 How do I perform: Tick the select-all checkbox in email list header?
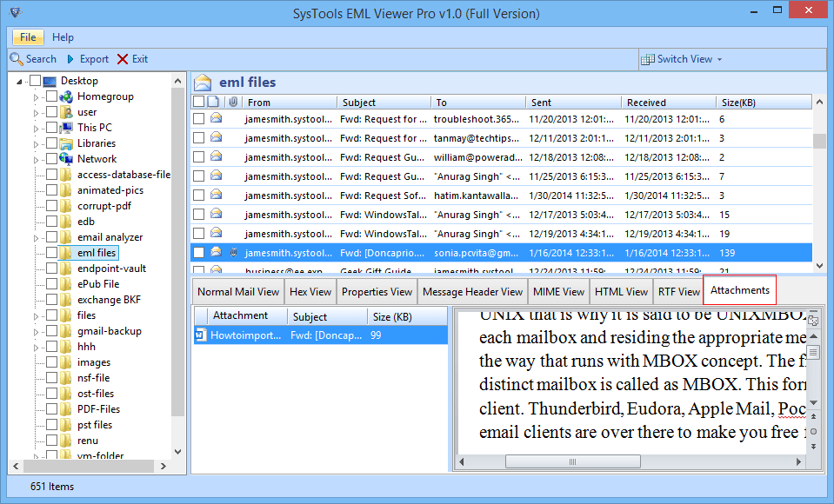[198, 102]
